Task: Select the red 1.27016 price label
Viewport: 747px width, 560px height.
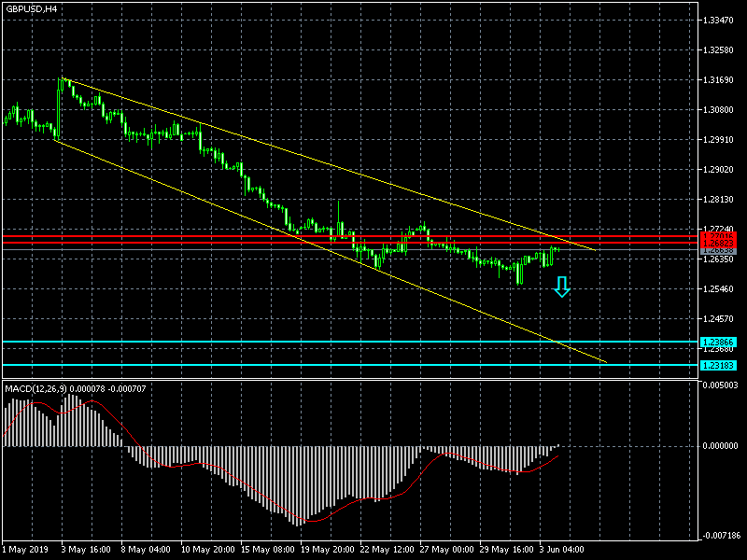Action: [x=718, y=237]
